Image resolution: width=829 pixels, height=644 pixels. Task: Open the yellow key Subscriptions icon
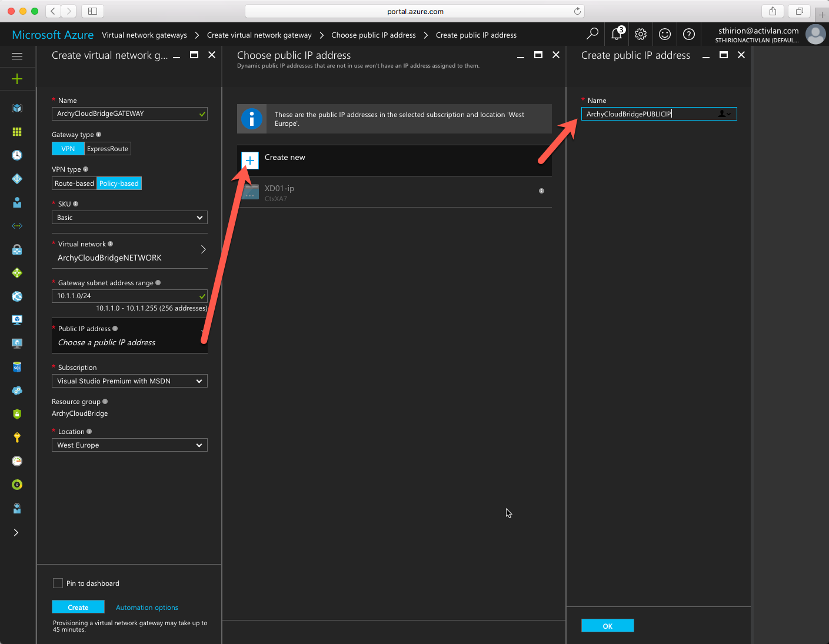17,438
